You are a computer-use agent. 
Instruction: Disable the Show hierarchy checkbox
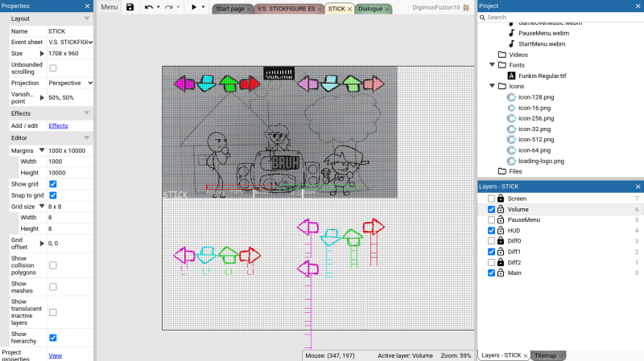click(x=53, y=338)
